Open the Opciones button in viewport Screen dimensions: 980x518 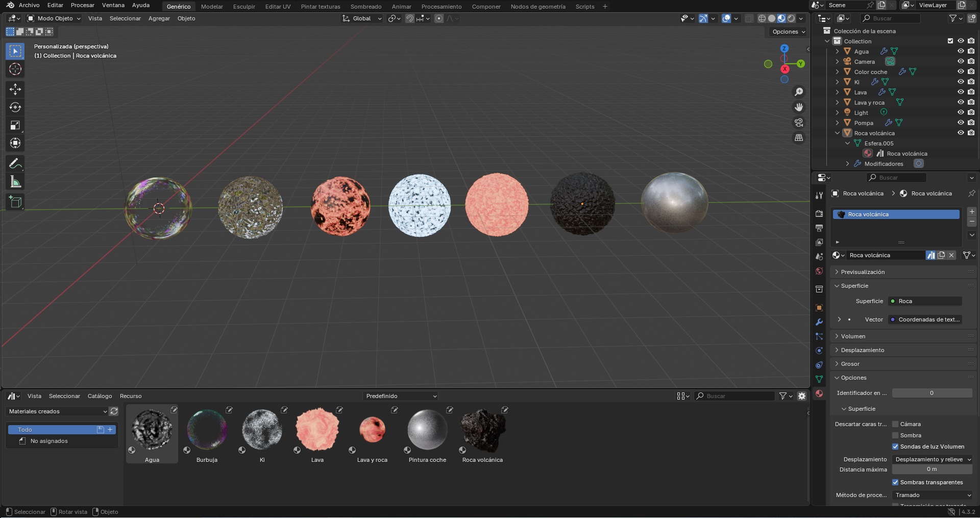[x=789, y=32]
